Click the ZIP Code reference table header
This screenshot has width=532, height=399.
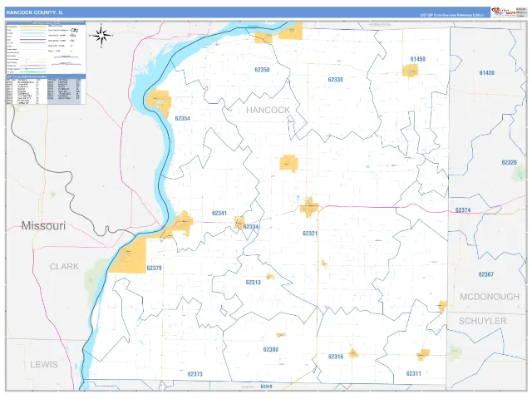point(46,77)
